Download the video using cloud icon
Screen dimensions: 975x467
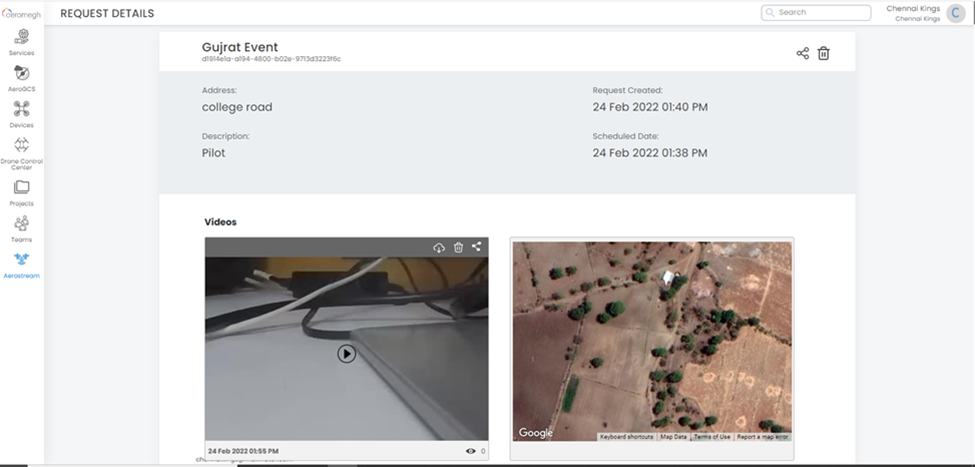click(439, 247)
